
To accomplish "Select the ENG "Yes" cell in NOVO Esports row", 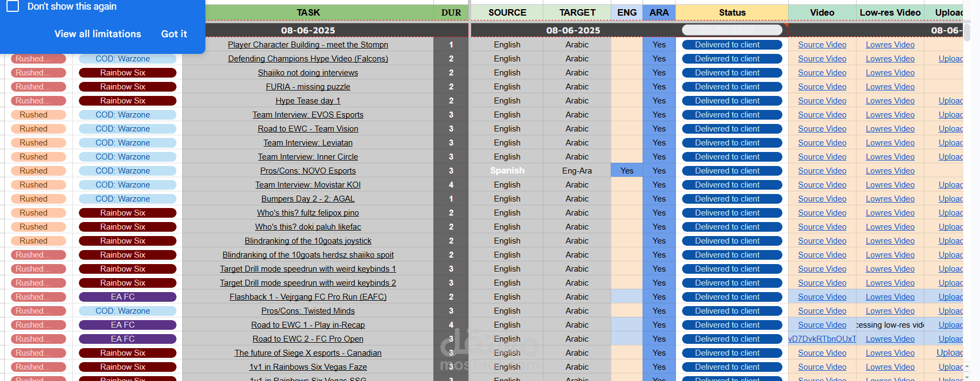I will [x=627, y=171].
